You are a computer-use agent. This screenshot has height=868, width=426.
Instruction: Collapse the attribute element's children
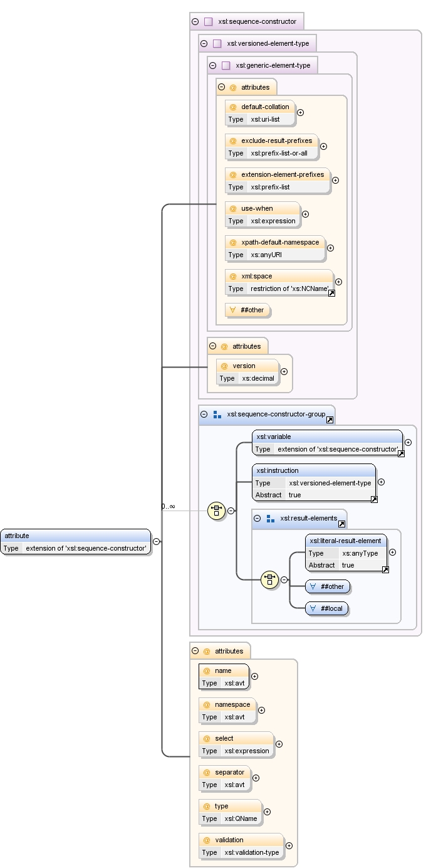click(x=156, y=541)
